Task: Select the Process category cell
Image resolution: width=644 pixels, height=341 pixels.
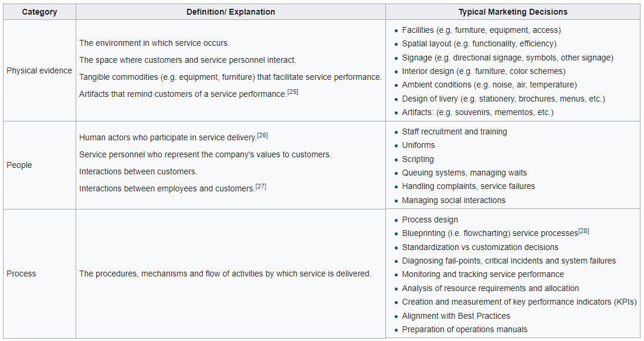Action: point(39,274)
